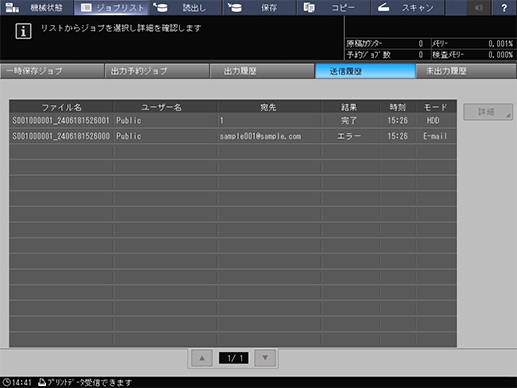Click the 予約ジョブ数 reserved jobs field
The width and height of the screenshot is (517, 388).
pyautogui.click(x=387, y=55)
